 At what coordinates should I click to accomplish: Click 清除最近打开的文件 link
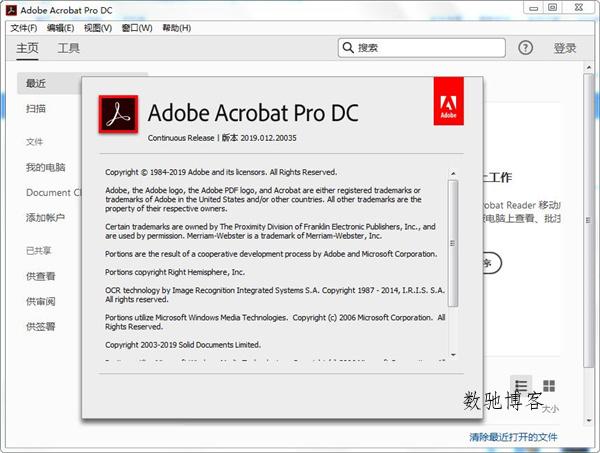pyautogui.click(x=513, y=437)
